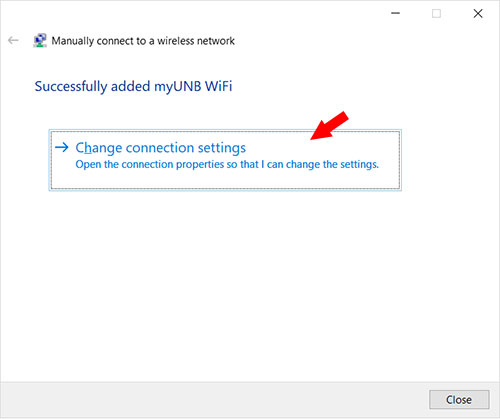Click the wireless network wizard icon
This screenshot has width=500, height=419.
pos(40,40)
